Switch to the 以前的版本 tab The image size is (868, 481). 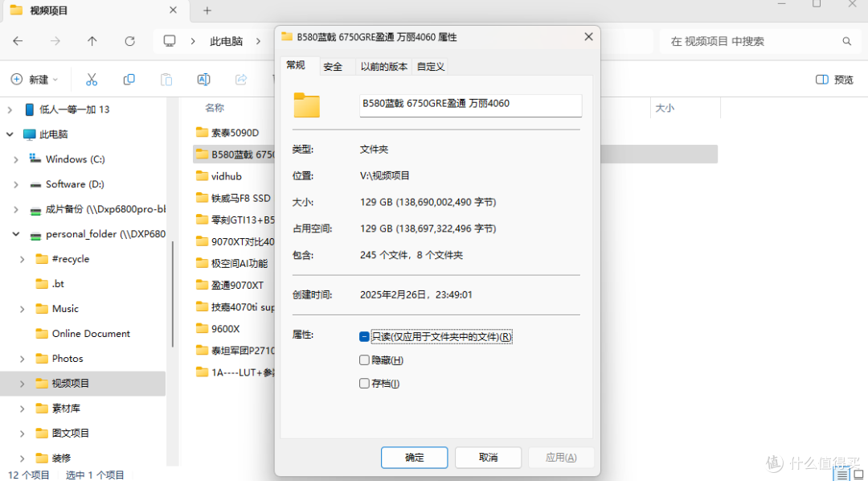click(x=384, y=67)
